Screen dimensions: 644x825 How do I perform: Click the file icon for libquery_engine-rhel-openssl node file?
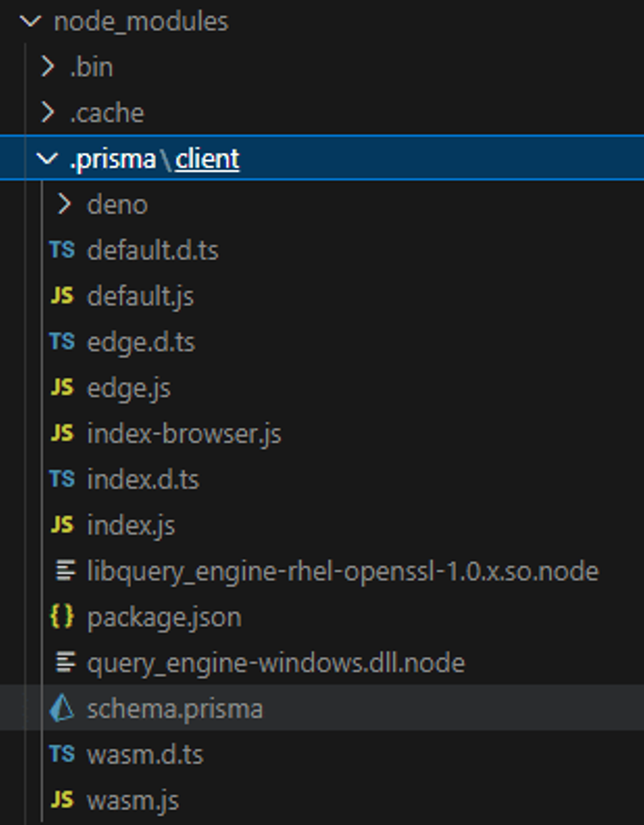(65, 571)
